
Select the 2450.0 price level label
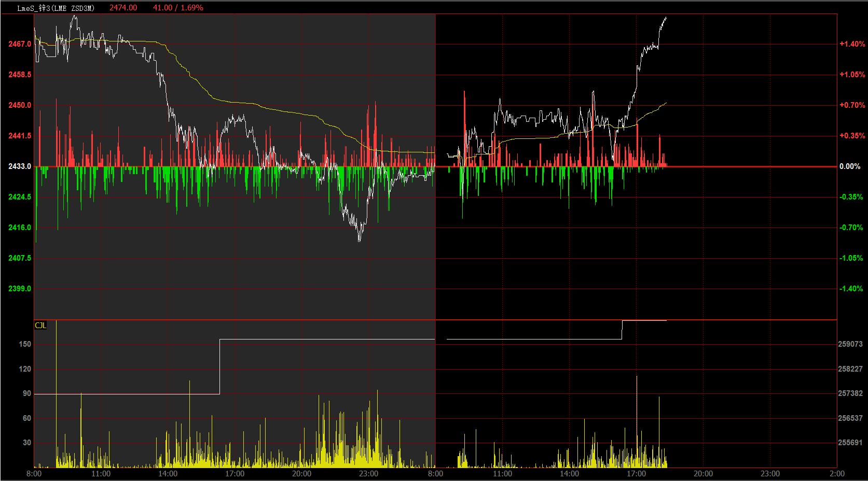point(20,105)
